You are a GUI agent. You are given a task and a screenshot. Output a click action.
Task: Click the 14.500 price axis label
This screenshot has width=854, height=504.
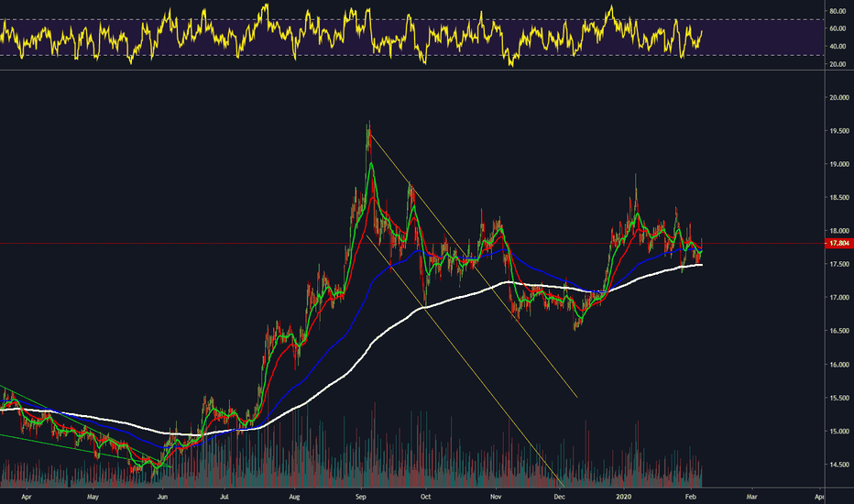(x=839, y=465)
